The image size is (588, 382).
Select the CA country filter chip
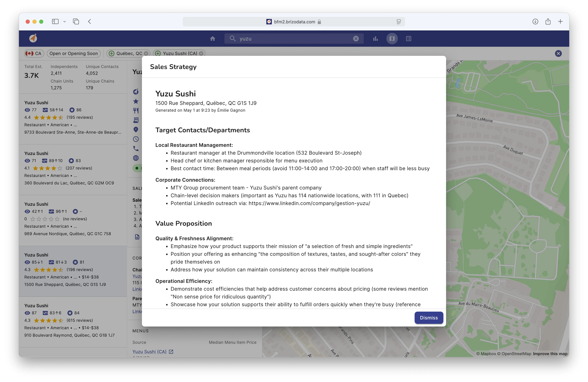(34, 53)
